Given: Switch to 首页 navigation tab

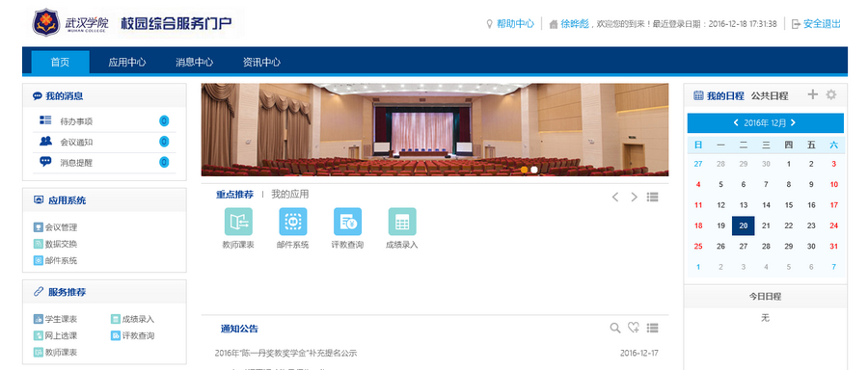Looking at the screenshot, I should 61,62.
